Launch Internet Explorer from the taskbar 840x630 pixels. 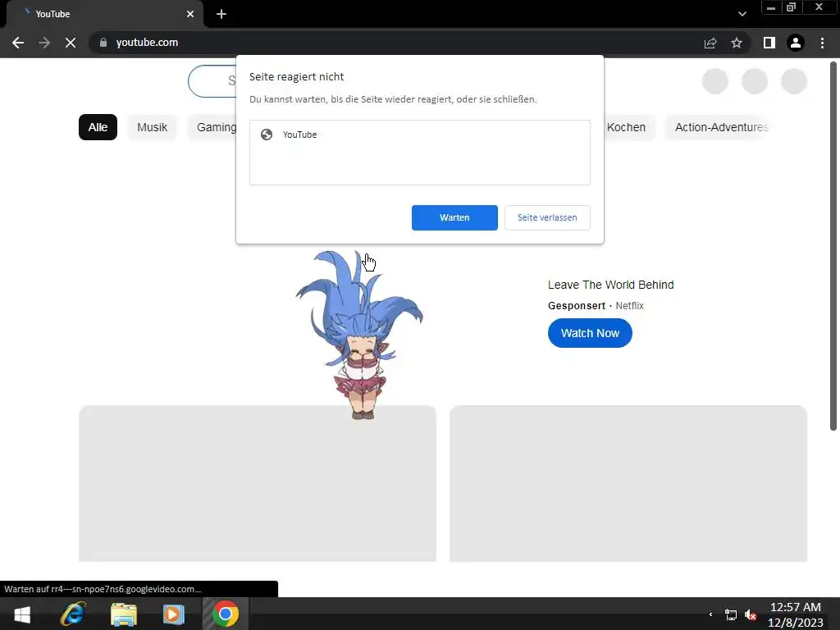(x=73, y=614)
